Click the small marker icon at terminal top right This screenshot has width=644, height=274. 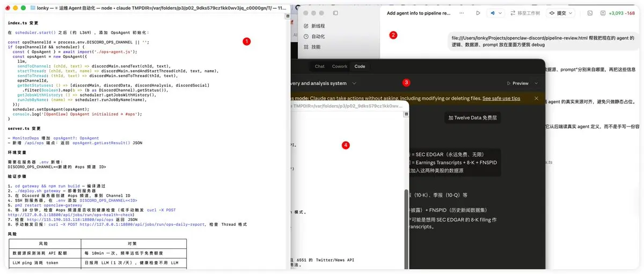[x=287, y=17]
